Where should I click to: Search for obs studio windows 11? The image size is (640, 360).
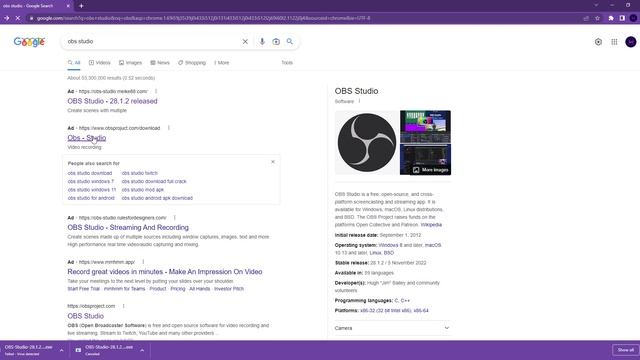click(92, 190)
